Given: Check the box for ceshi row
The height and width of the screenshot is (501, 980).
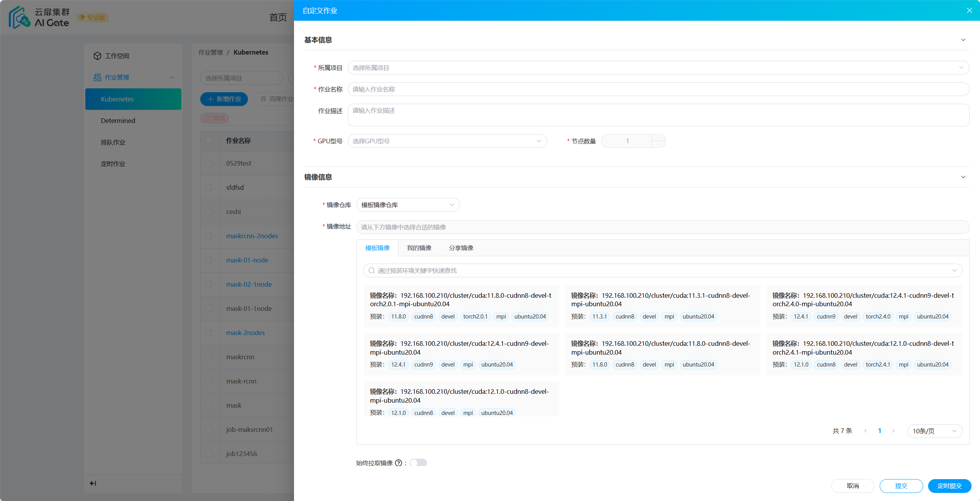Looking at the screenshot, I should [x=209, y=212].
